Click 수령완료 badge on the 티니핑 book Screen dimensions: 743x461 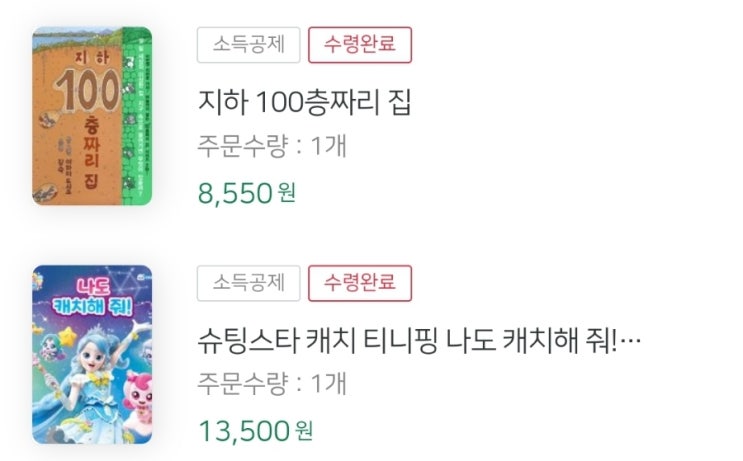tap(360, 283)
